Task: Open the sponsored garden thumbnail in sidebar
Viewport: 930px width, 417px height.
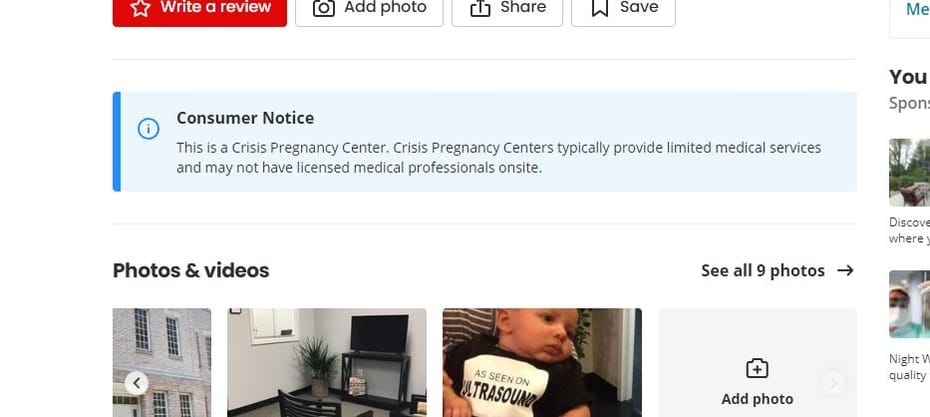Action: pos(909,172)
